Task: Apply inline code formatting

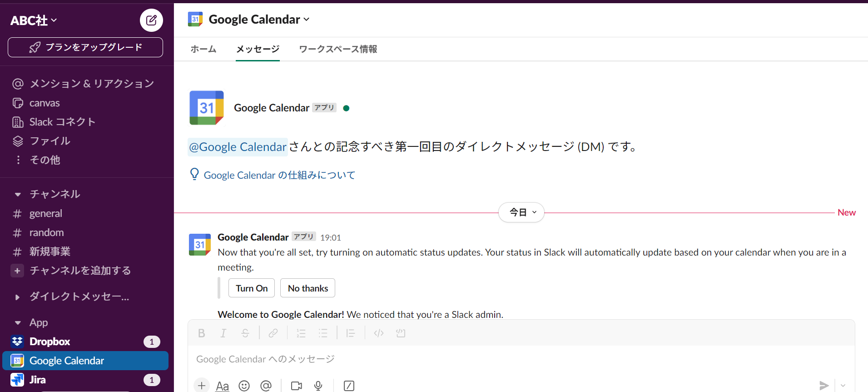Action: click(x=379, y=333)
